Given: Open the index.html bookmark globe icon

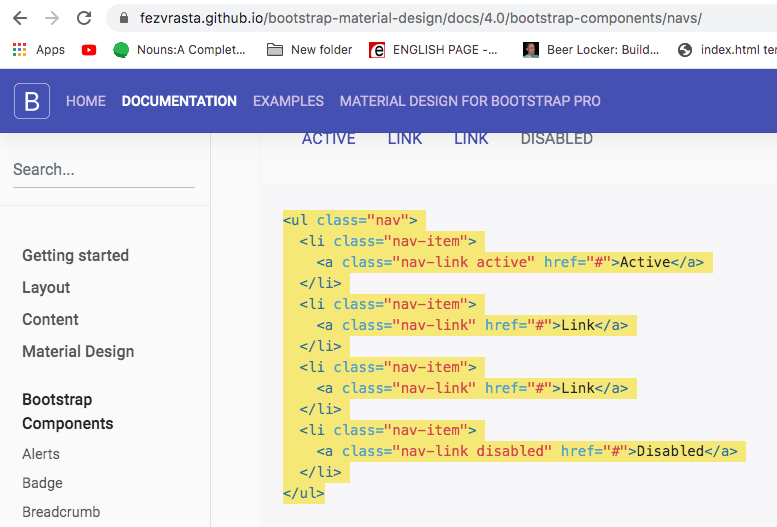Looking at the screenshot, I should (x=685, y=50).
